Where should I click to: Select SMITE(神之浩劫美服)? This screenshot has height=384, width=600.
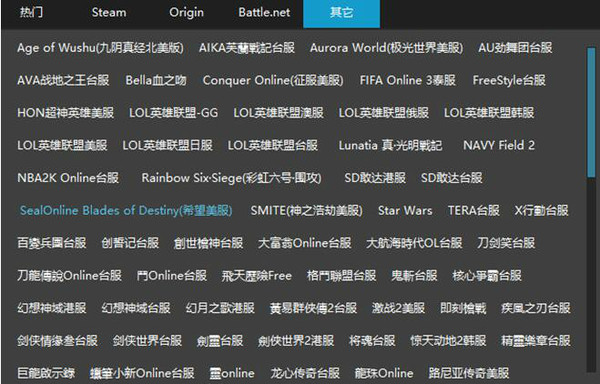click(307, 210)
